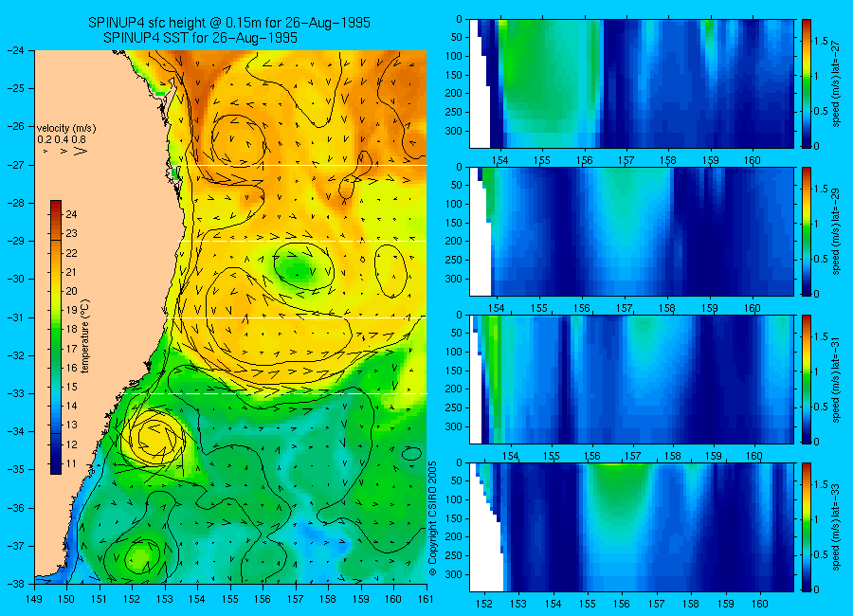Click the '1.5' tick on the lat=-27 speed scale
Viewport: 853px width, 616px height.
pos(821,41)
